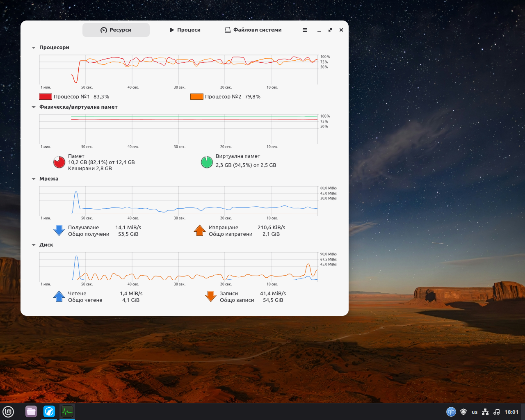
Task: Click the 210,6 KiB/s sending value
Action: coord(272,228)
